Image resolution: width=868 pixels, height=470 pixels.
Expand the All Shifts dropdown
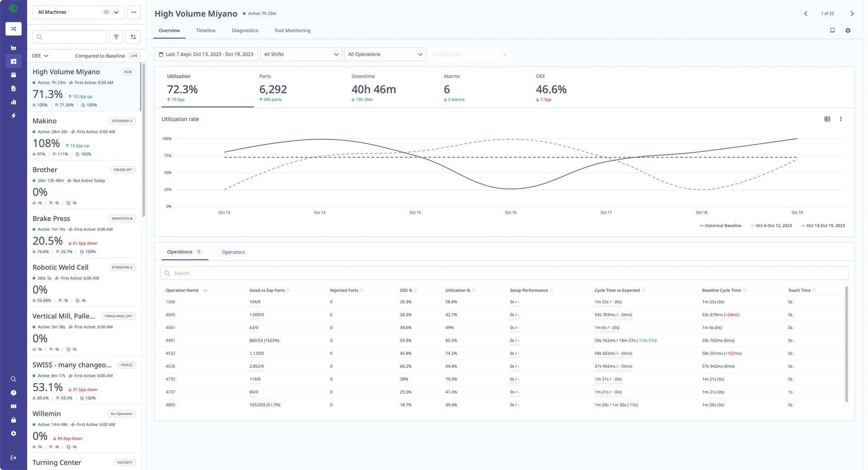pos(301,54)
